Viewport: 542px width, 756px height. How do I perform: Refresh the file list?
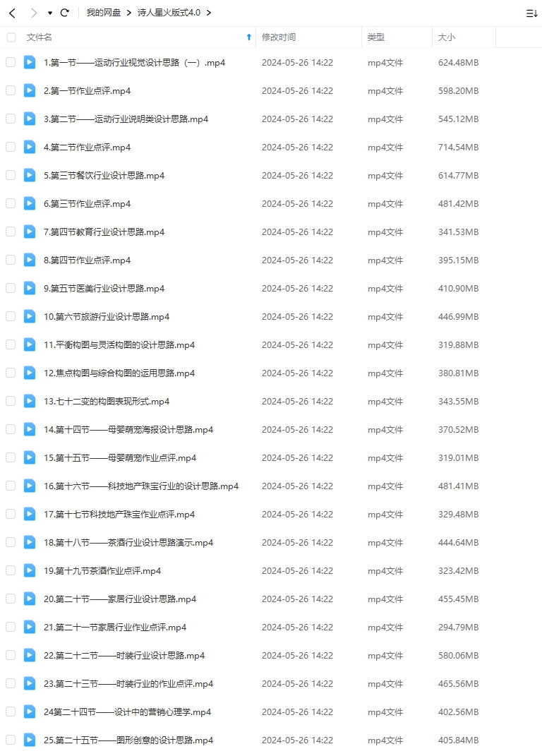tap(65, 13)
